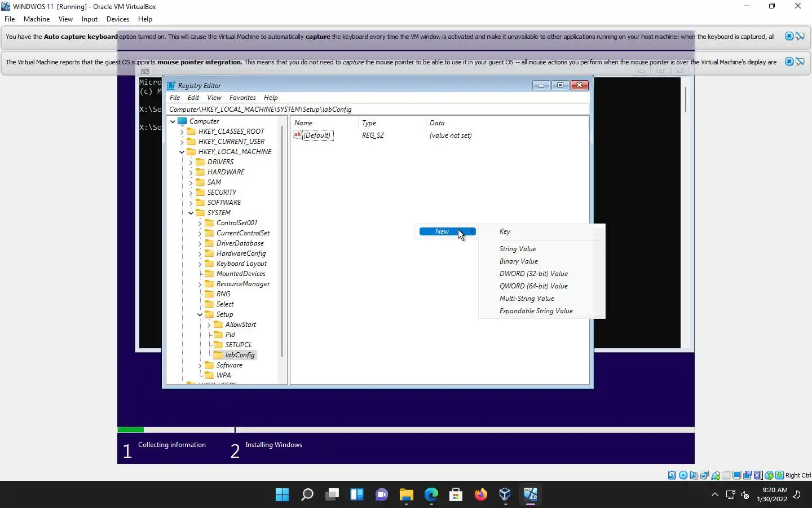Open the audio settings status icon
This screenshot has height=508, width=812.
point(694,475)
